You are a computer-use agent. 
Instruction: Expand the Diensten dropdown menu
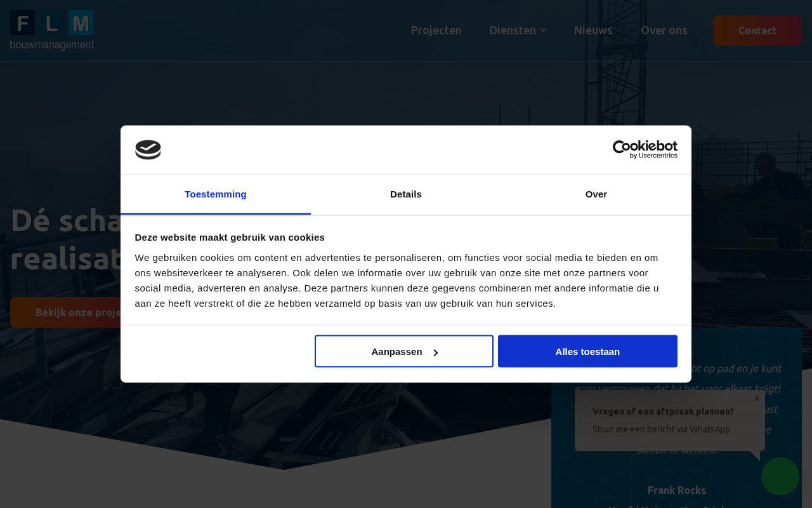tap(518, 30)
